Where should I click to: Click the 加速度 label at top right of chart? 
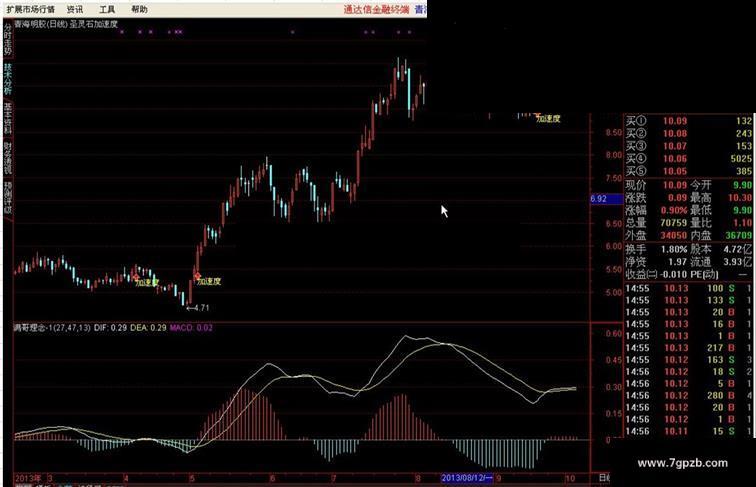pos(549,118)
